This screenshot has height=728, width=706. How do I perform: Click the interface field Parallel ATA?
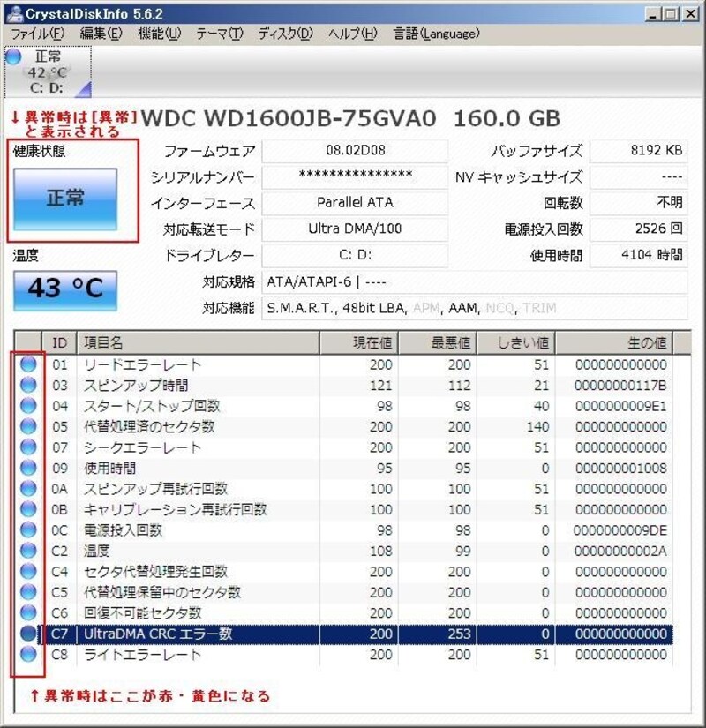355,203
